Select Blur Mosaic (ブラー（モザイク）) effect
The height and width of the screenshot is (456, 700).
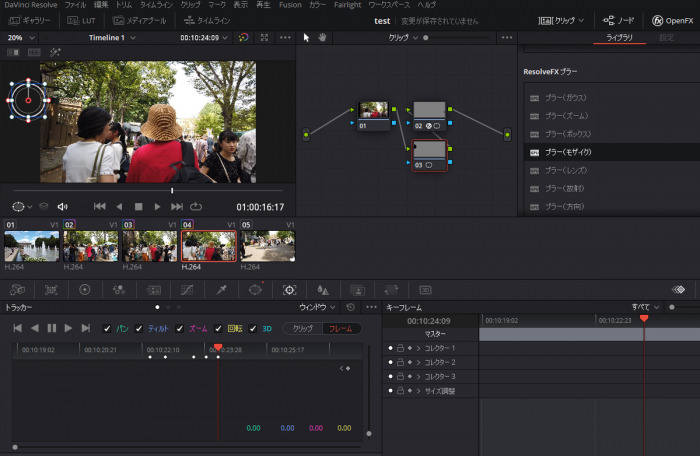[612, 152]
